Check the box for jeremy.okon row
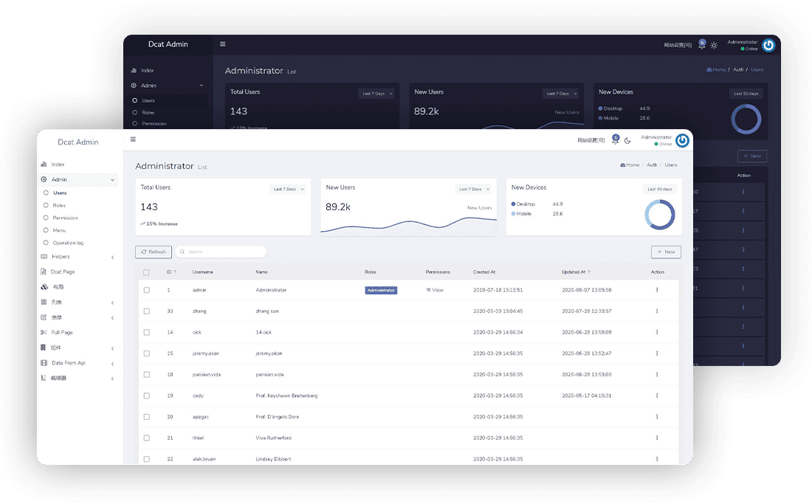812x504 pixels. coord(146,353)
